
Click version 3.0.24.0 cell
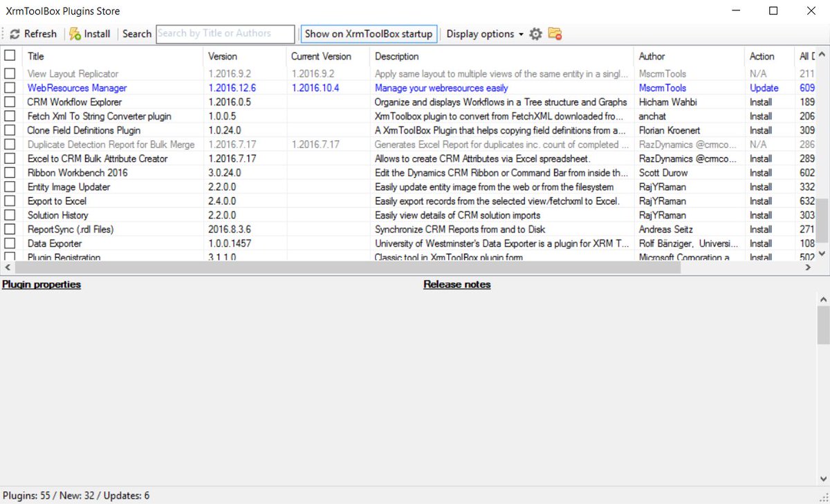[225, 173]
